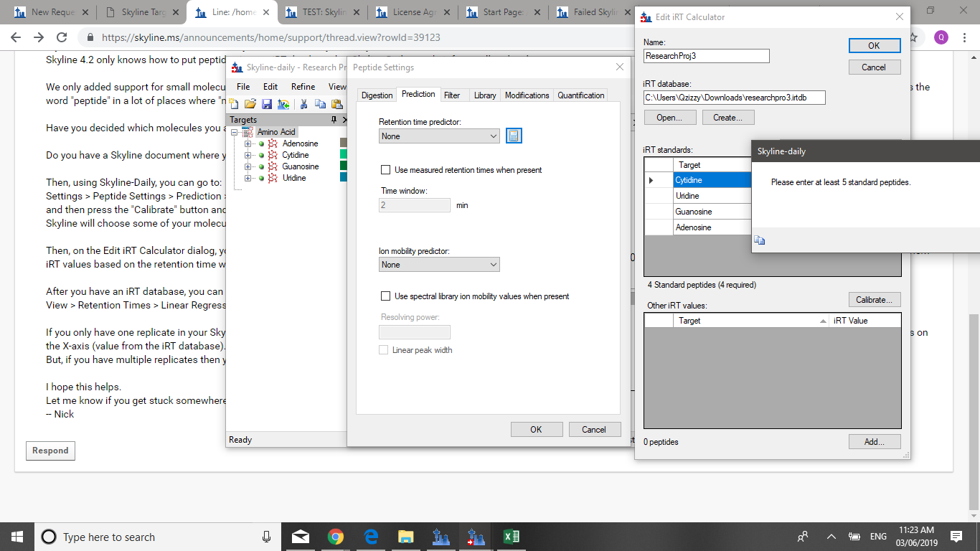Check Use spectral library ion mobility values
980x551 pixels.
[386, 296]
